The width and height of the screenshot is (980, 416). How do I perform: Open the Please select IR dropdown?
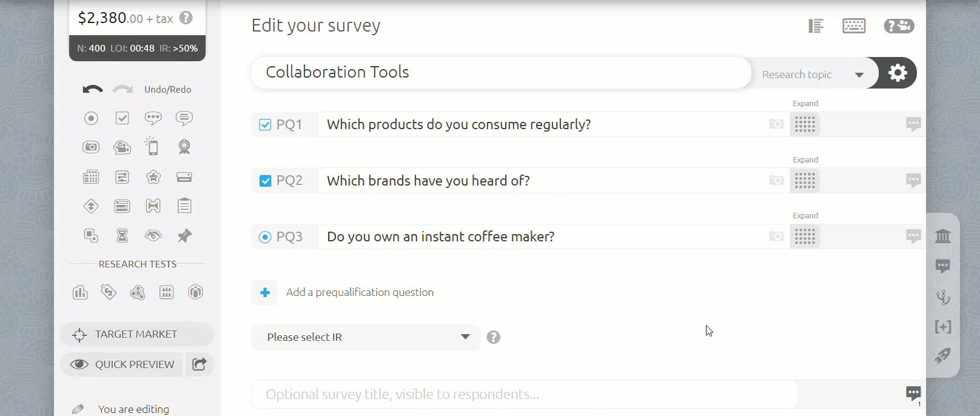[366, 337]
